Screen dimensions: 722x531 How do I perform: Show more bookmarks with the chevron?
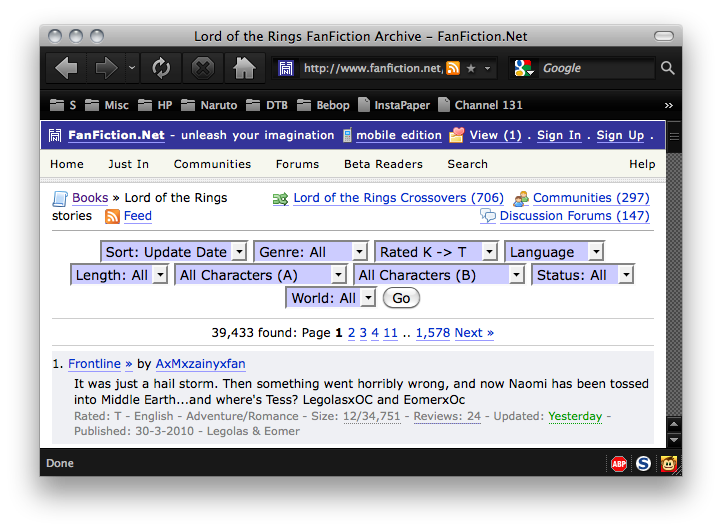point(669,105)
